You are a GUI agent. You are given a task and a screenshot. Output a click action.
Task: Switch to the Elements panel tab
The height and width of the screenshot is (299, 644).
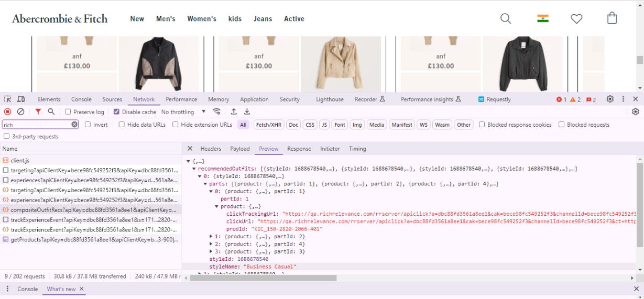coord(49,99)
